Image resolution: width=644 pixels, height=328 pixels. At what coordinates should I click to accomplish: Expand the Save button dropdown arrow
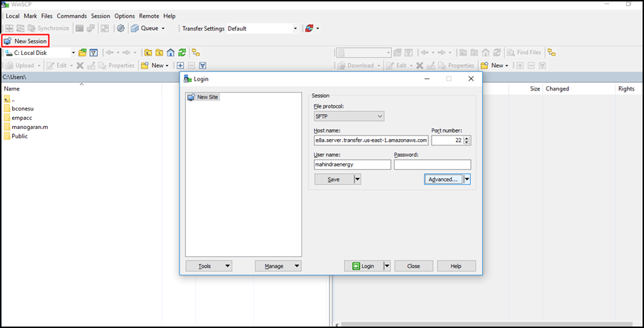coord(357,179)
